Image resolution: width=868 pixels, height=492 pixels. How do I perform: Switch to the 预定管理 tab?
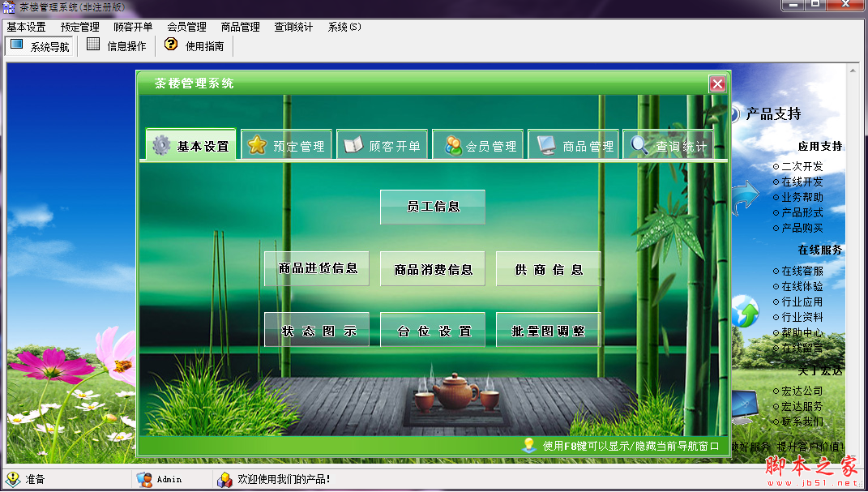(287, 144)
